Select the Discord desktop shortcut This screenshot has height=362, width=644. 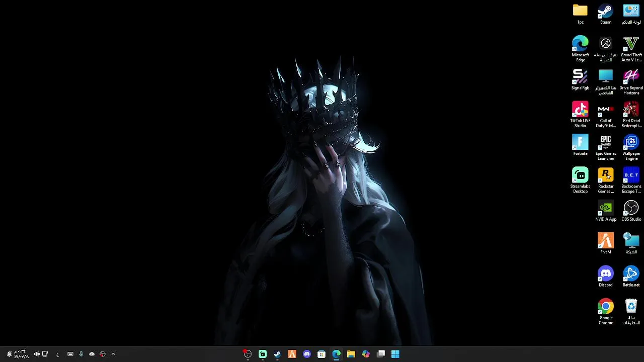point(606,277)
